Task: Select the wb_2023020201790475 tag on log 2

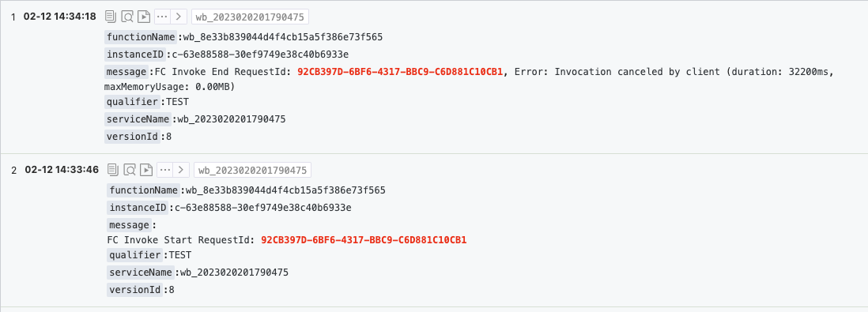Action: click(252, 170)
